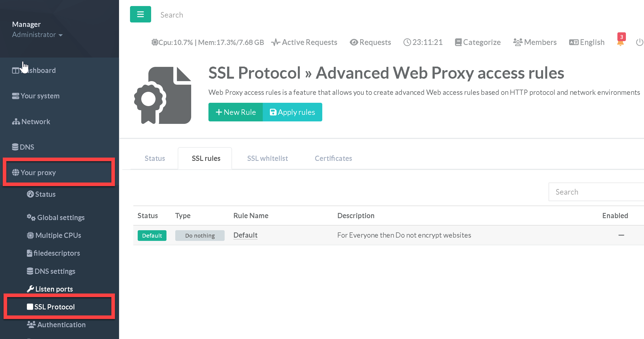The height and width of the screenshot is (339, 644).
Task: Open the Categorize book icon
Action: (x=478, y=42)
